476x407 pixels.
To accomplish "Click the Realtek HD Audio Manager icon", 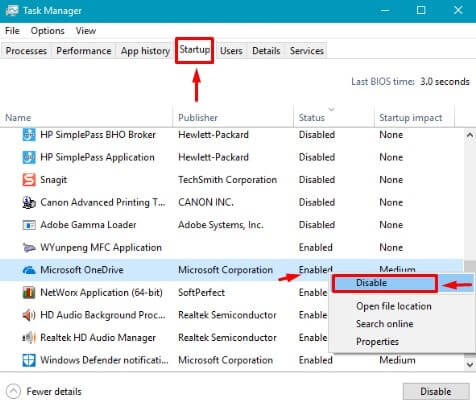I will click(x=29, y=338).
